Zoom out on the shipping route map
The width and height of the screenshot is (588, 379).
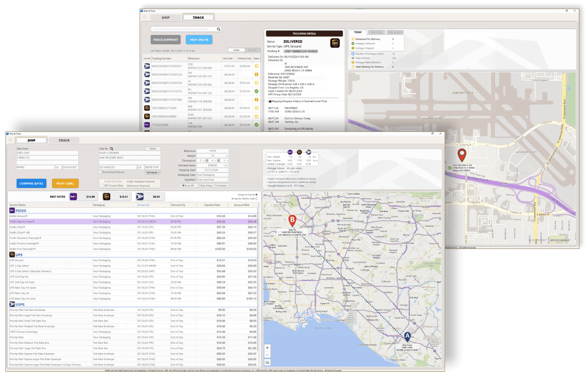click(267, 355)
